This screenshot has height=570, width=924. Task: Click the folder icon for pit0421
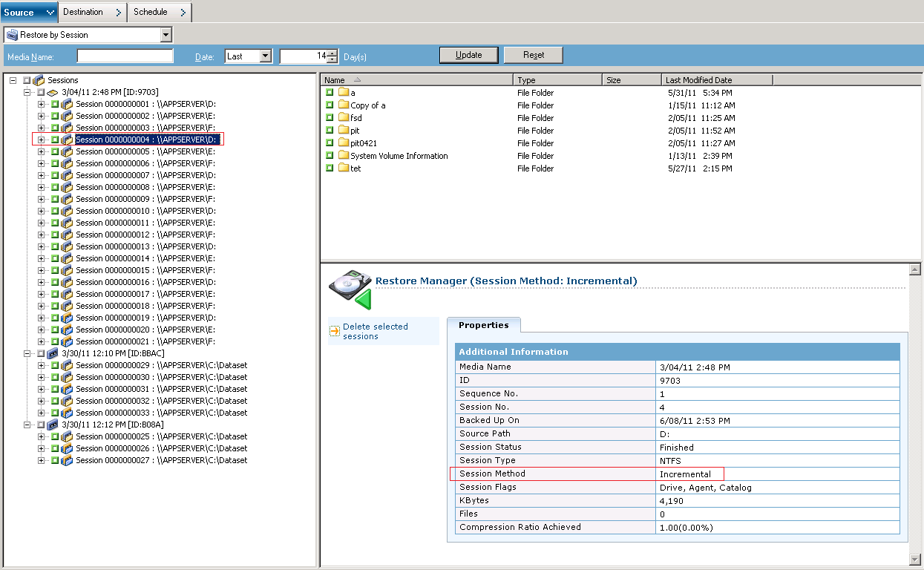tap(343, 143)
